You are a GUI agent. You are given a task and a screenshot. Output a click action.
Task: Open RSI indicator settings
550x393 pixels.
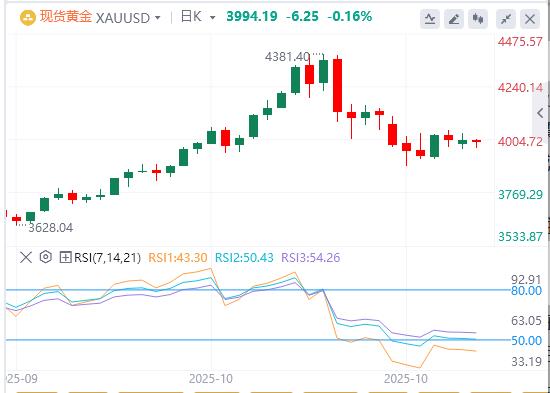point(46,258)
